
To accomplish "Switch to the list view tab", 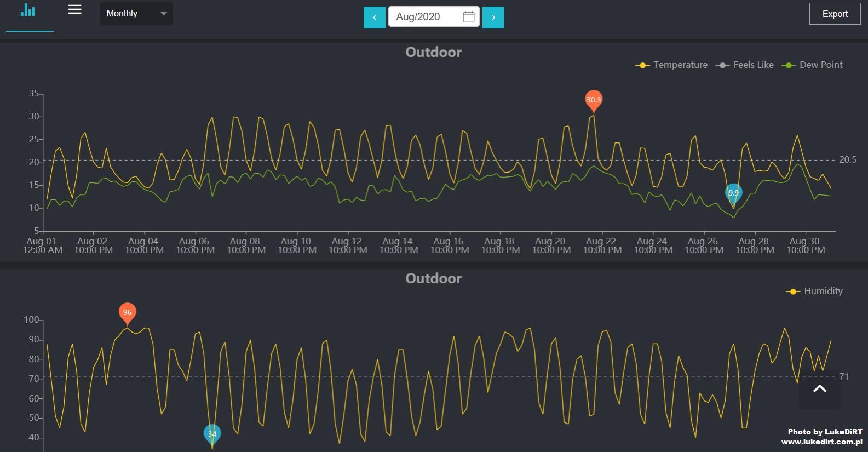I will [x=74, y=10].
